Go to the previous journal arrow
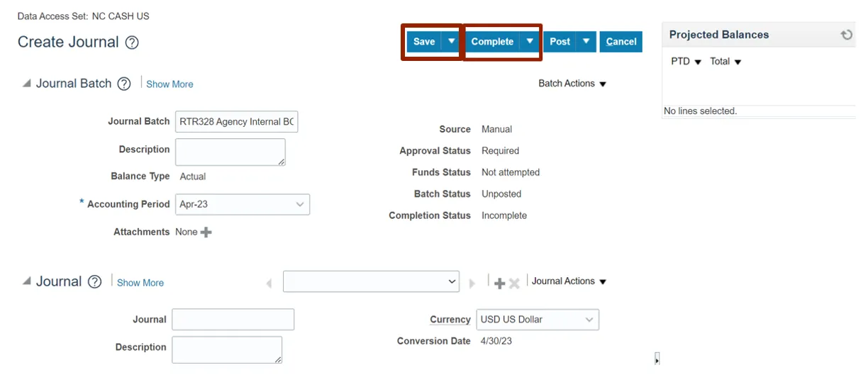 tap(269, 283)
